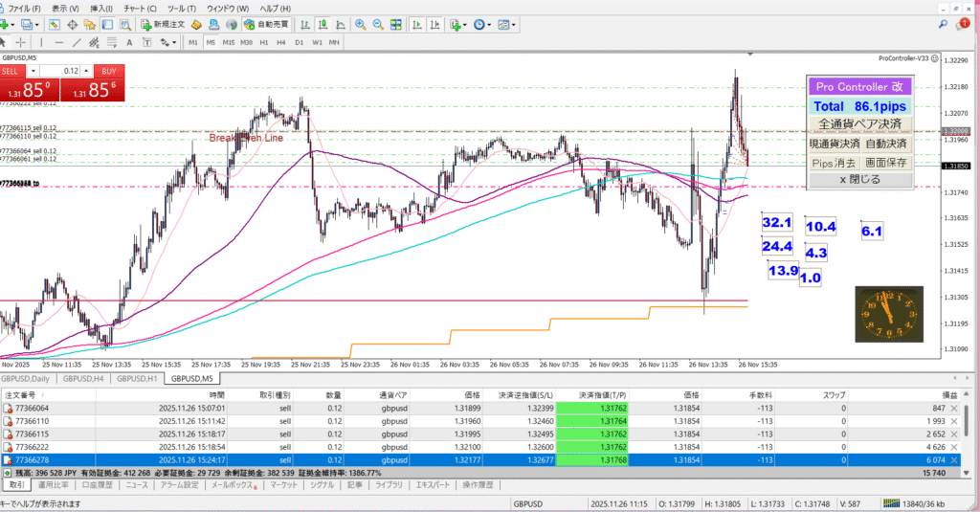Select the crosshair cursor tool
The width and height of the screenshot is (980, 512).
coord(20,42)
